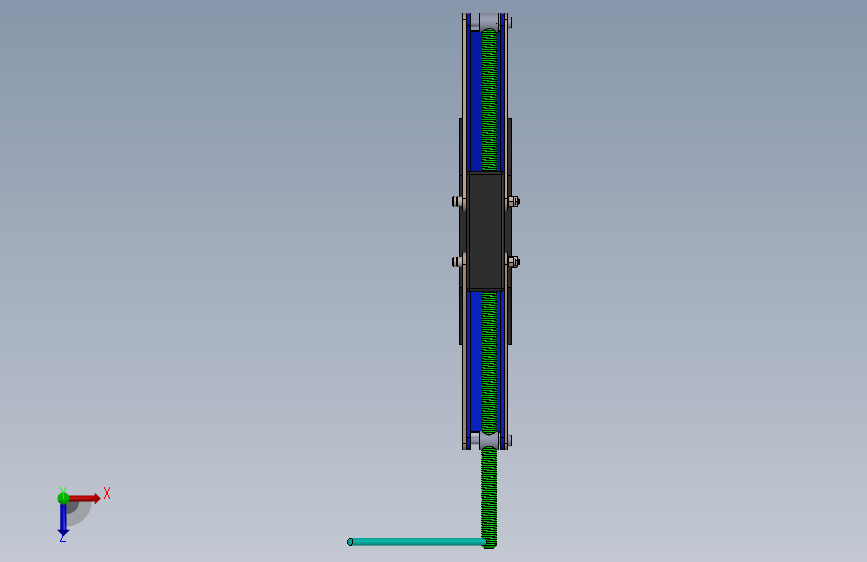Select the green threaded rod extending below the frame

tap(489, 497)
